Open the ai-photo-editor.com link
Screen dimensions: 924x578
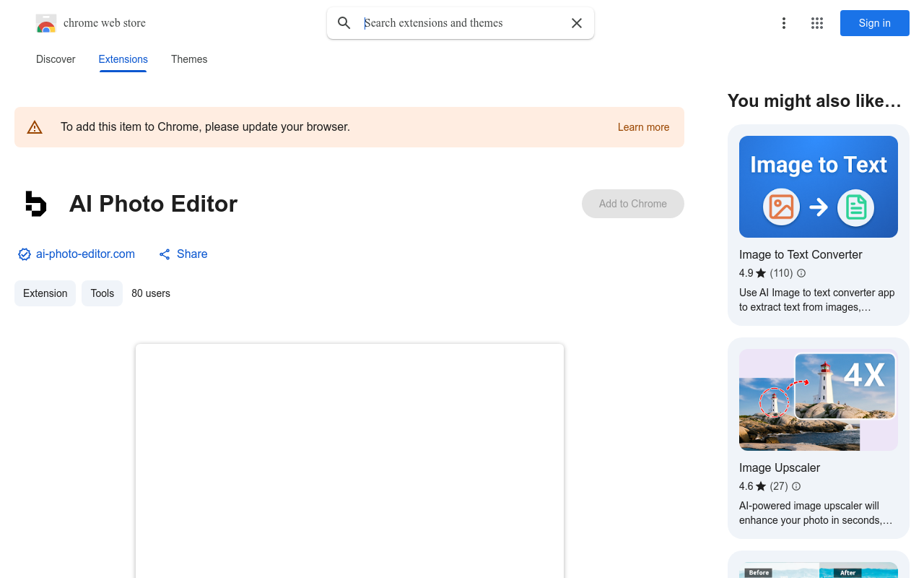(85, 254)
